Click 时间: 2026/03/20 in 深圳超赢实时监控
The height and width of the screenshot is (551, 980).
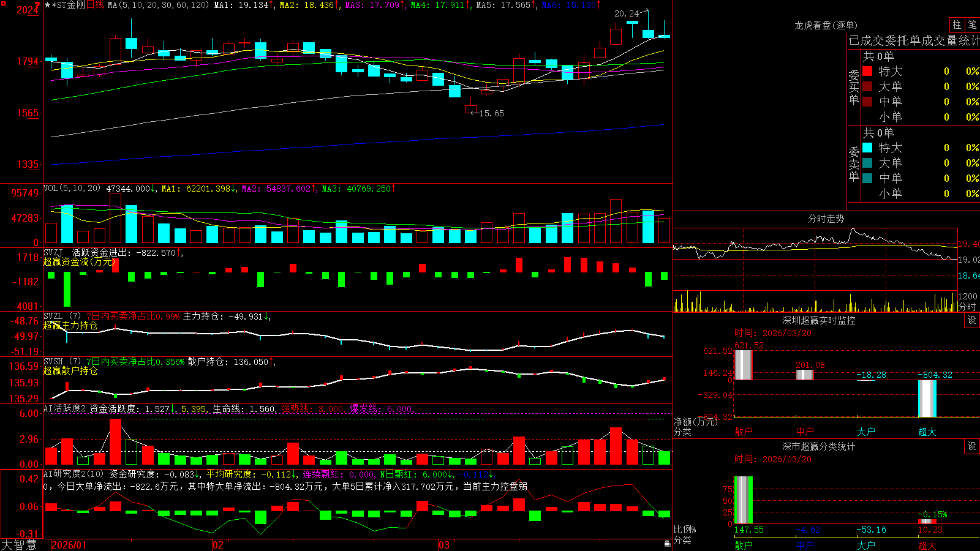[x=773, y=333]
